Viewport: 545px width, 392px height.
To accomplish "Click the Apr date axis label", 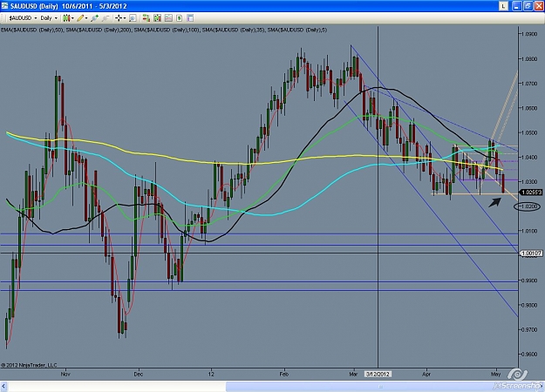I will [x=426, y=374].
